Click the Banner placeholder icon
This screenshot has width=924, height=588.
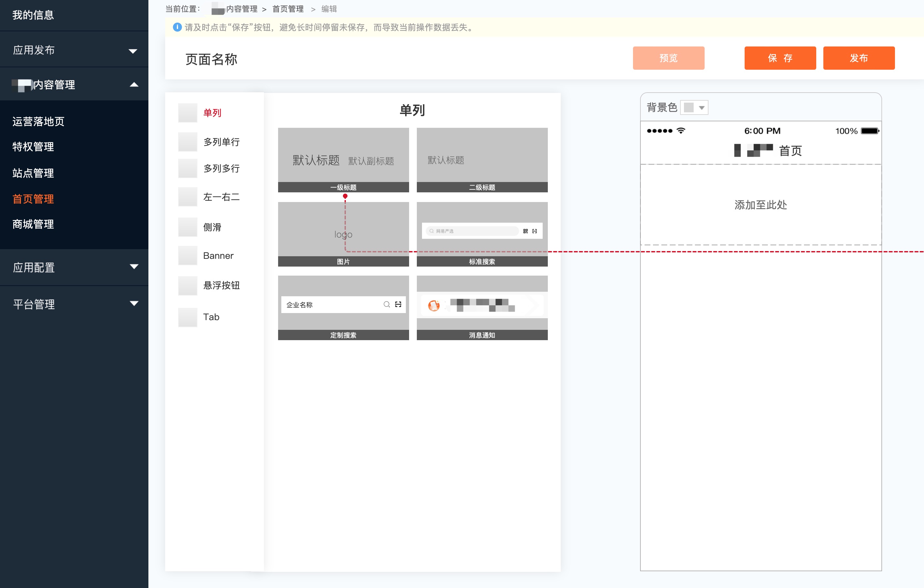coord(188,256)
